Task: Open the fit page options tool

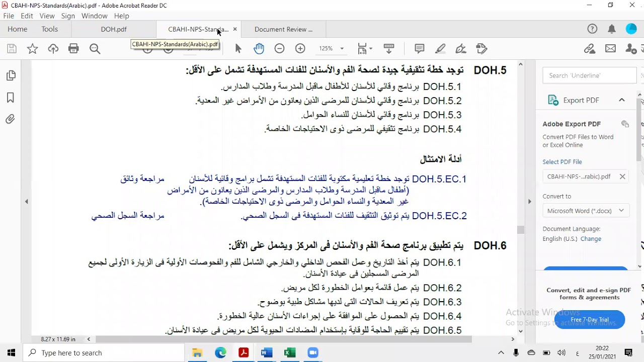Action: 365,49
